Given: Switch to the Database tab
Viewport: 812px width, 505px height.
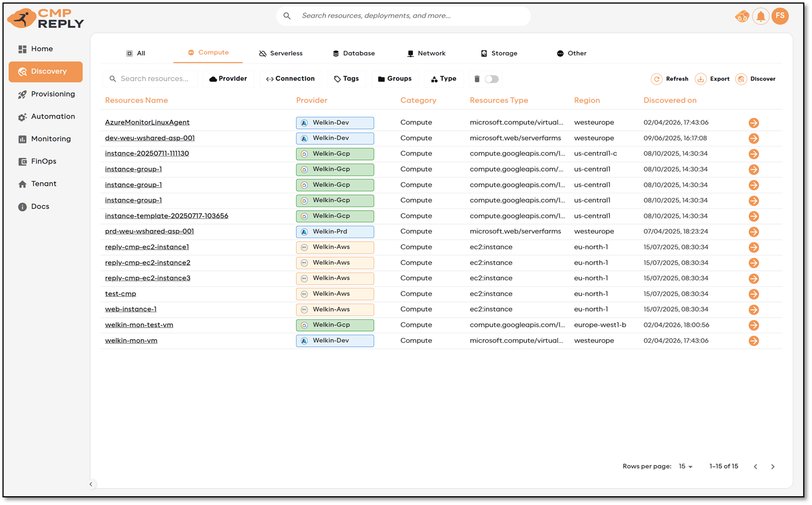Looking at the screenshot, I should coord(353,53).
